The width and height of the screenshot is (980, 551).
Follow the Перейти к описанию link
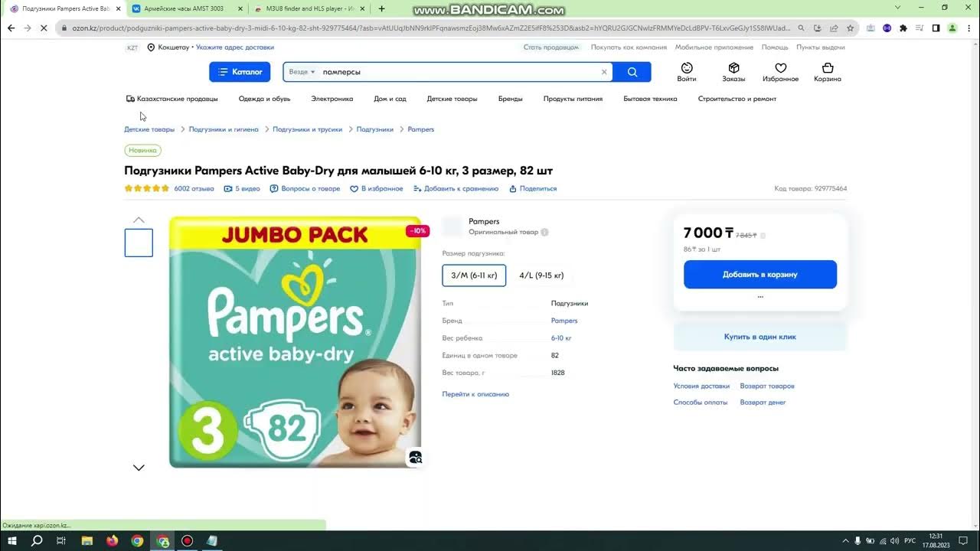click(475, 394)
